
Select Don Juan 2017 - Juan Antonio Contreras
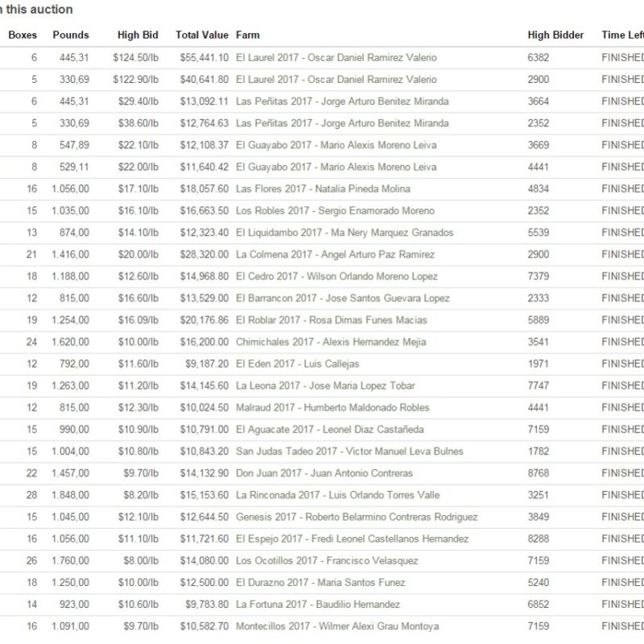coord(324,473)
